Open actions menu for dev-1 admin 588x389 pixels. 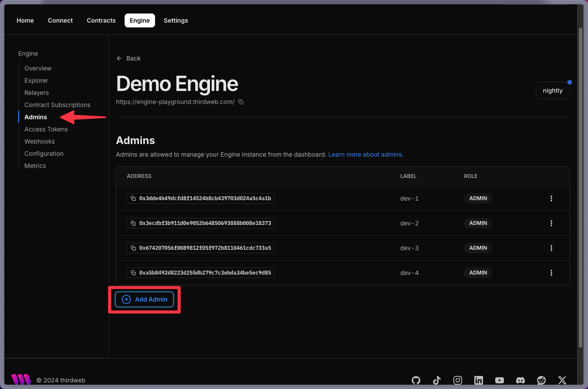click(551, 198)
